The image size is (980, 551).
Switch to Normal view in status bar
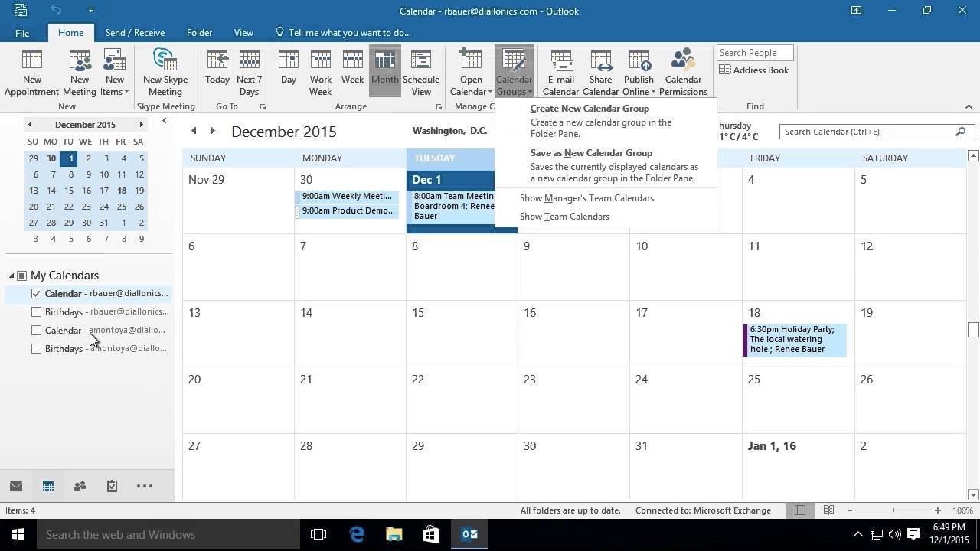coord(800,510)
